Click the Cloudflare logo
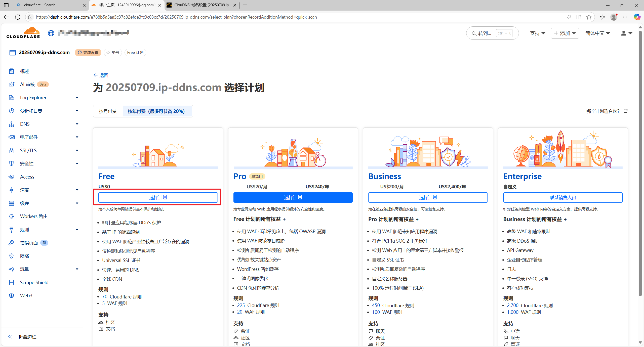Screen dimensions: 644x347 click(x=23, y=33)
